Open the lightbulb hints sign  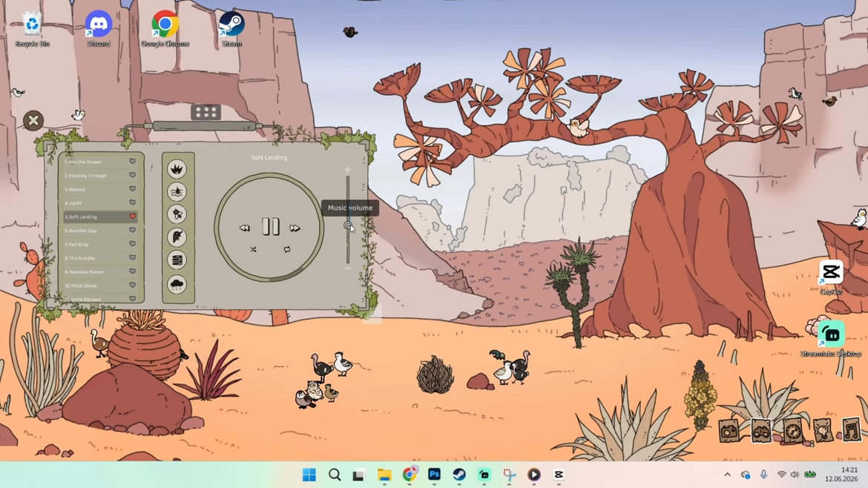[823, 430]
